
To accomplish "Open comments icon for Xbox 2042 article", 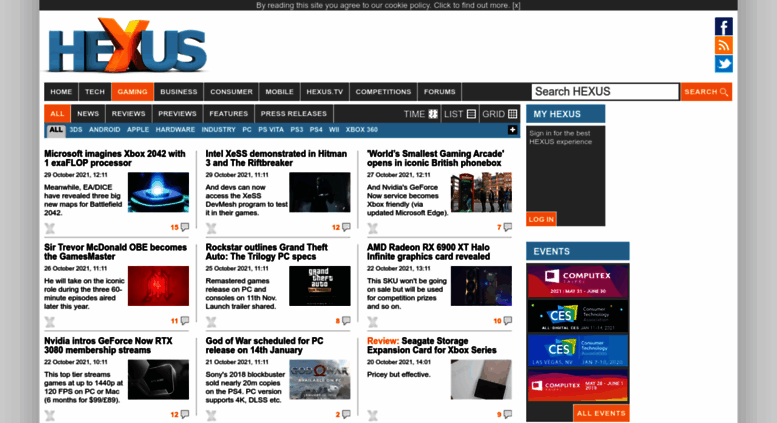I will [185, 227].
